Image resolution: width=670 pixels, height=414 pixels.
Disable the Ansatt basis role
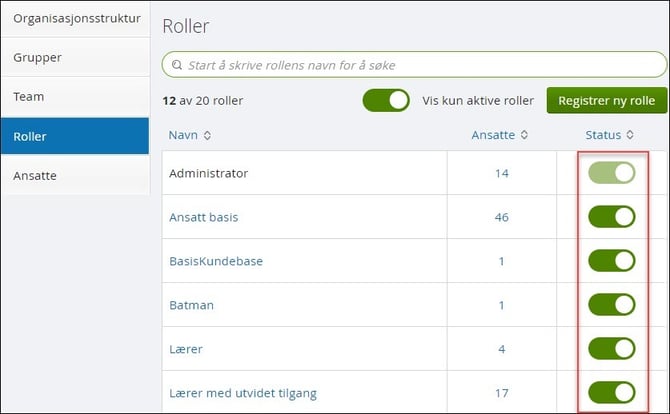tap(612, 217)
